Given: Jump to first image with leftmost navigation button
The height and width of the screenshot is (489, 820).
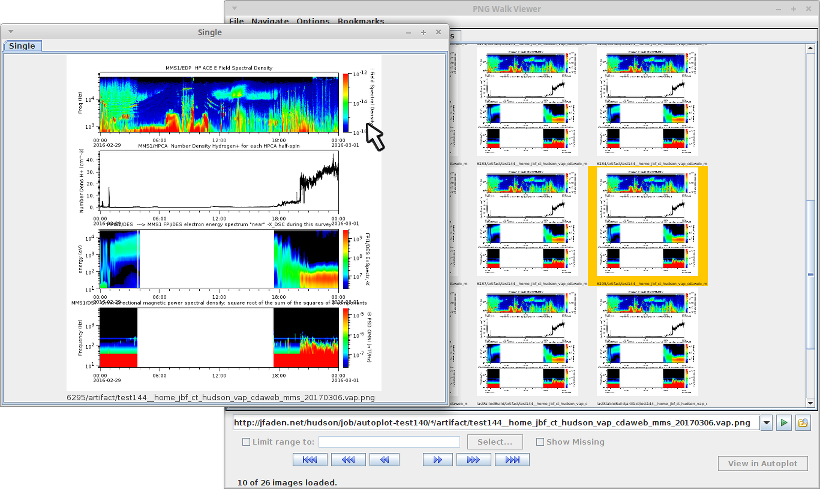Looking at the screenshot, I should point(309,460).
